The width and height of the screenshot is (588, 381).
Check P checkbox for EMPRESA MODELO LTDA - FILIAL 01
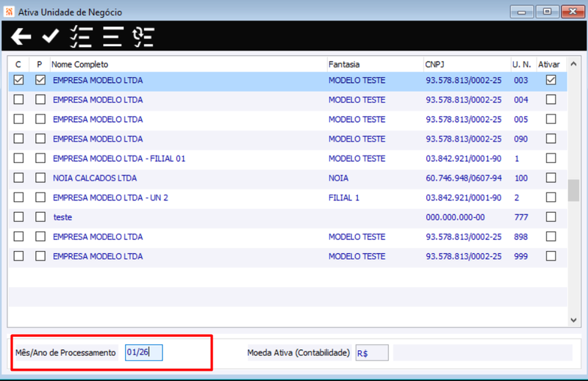[40, 158]
